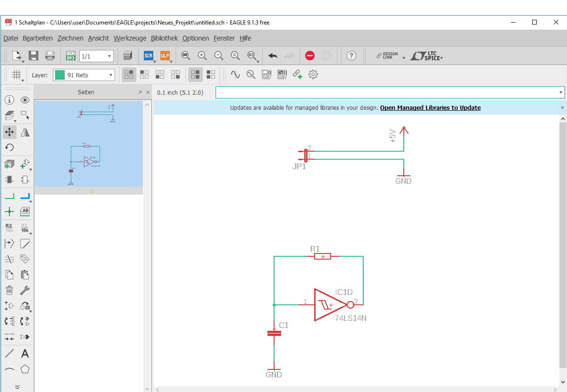Open the LTC Spice dropdown
This screenshot has height=392, width=567.
[x=426, y=56]
